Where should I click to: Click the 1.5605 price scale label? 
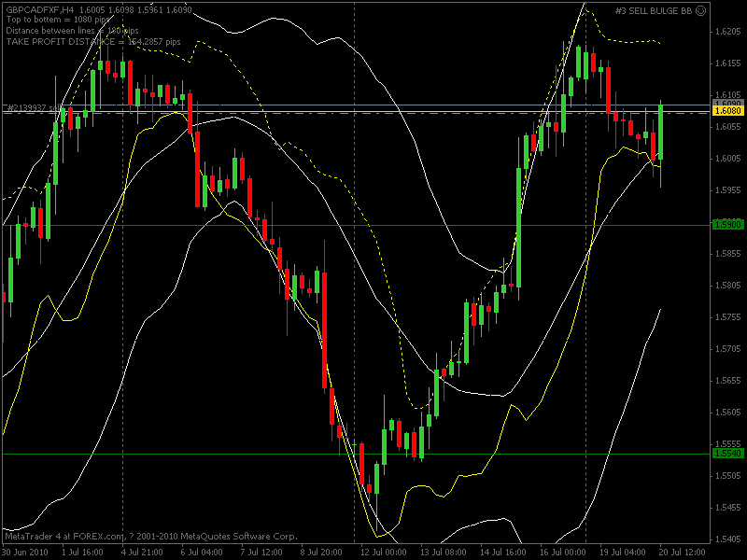728,413
